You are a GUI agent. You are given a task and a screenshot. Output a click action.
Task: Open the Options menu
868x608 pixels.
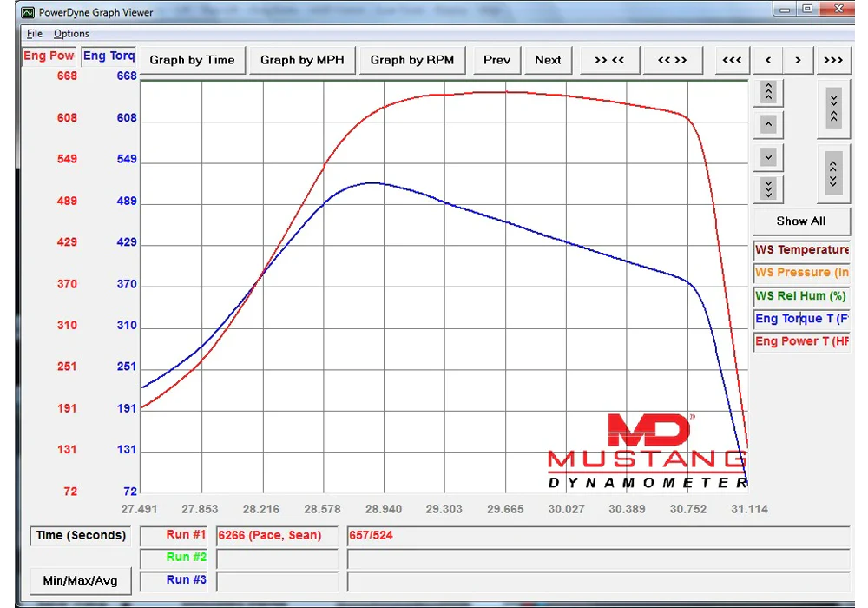pos(71,33)
